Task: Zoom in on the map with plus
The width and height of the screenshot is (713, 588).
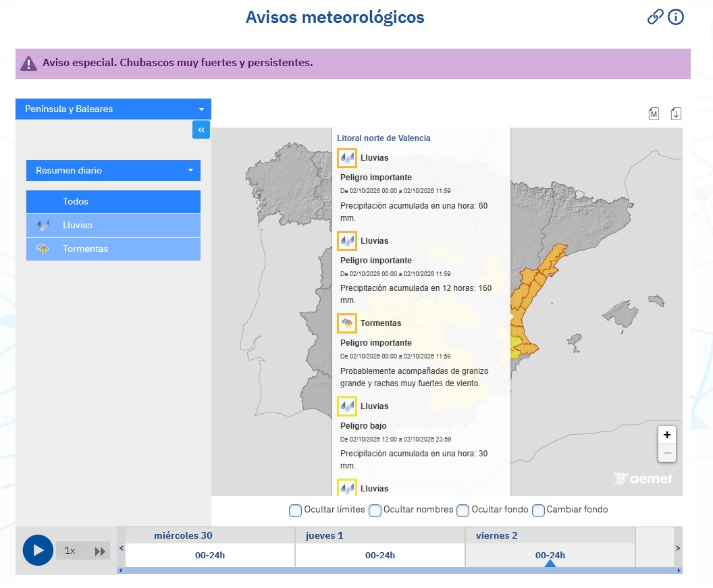Action: click(666, 435)
